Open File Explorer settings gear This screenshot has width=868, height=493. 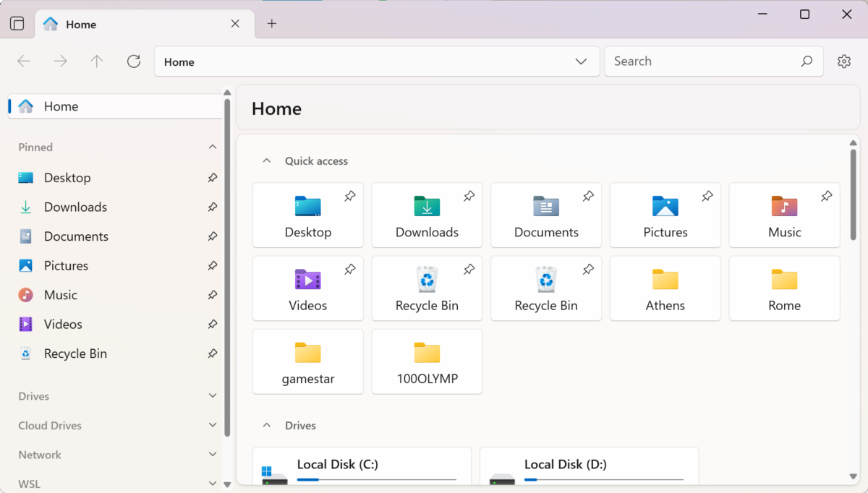844,61
